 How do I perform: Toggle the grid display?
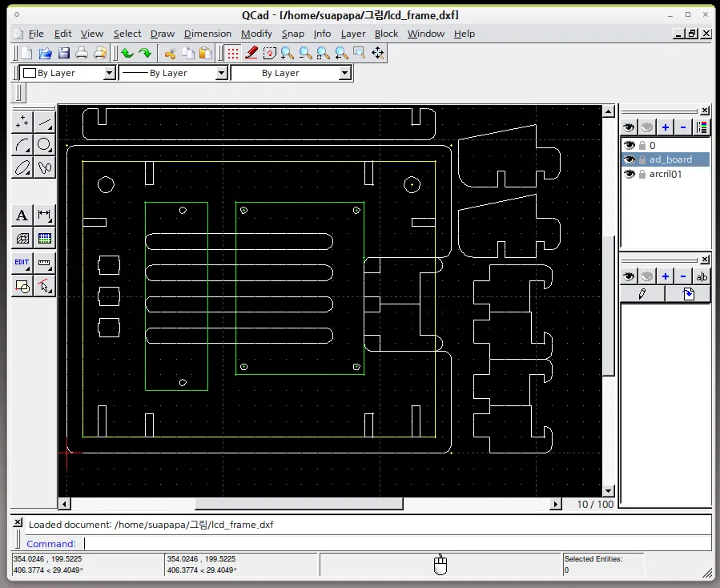coord(233,53)
